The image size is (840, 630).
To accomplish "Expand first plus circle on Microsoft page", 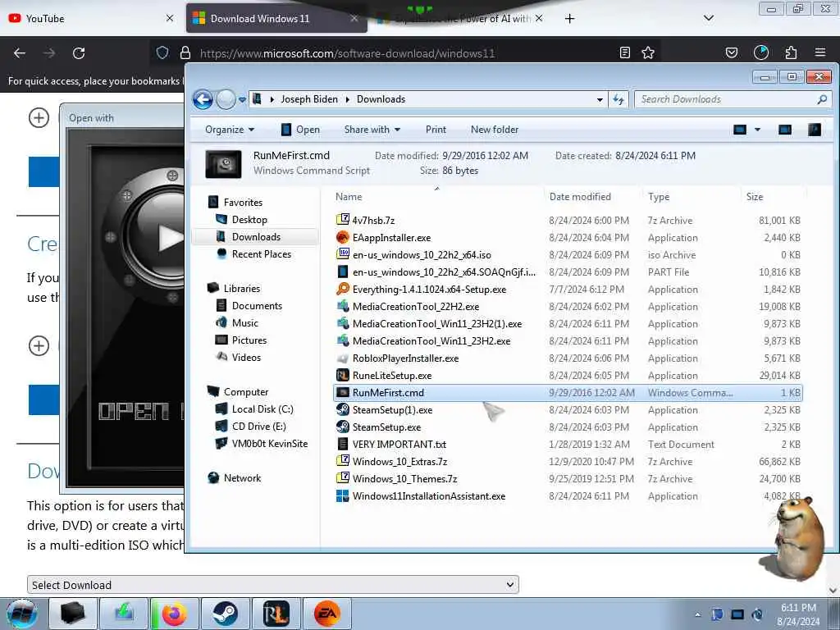I will click(39, 118).
